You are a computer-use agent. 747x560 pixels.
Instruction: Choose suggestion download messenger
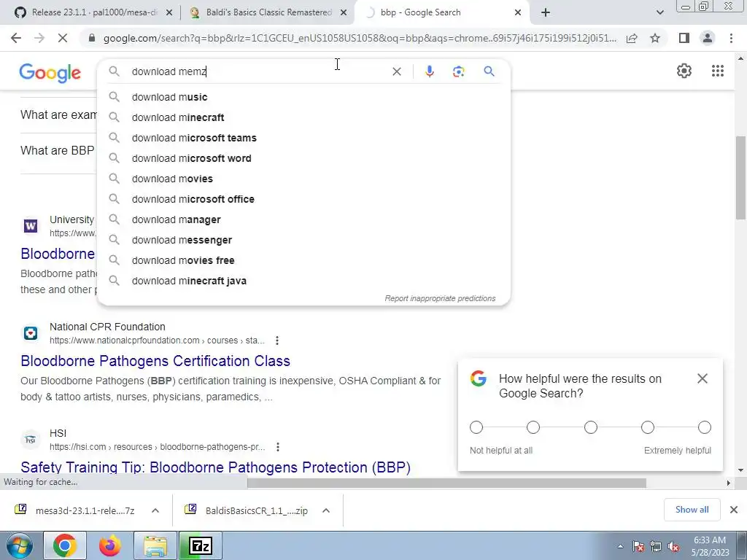pos(304,241)
